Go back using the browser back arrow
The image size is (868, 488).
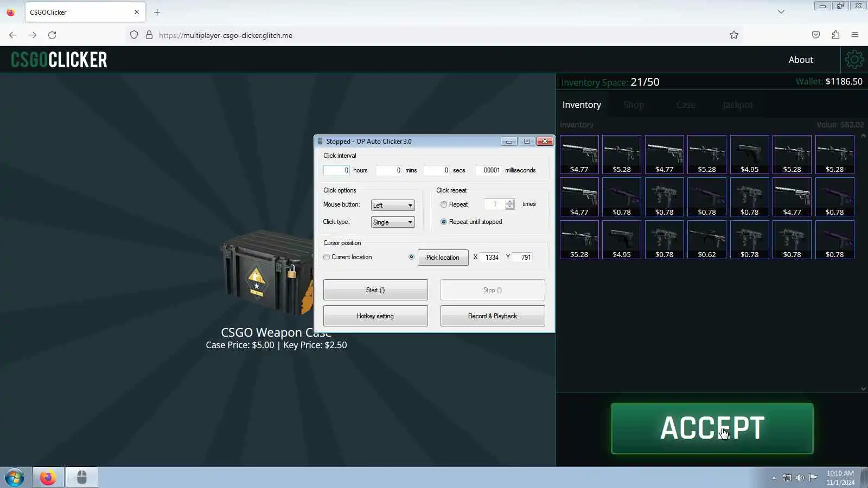(x=13, y=35)
